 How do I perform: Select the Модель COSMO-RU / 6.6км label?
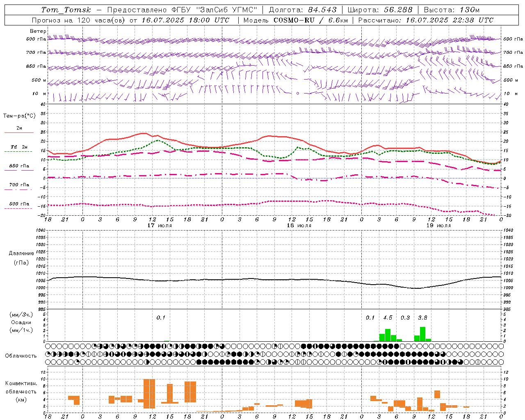click(x=295, y=20)
